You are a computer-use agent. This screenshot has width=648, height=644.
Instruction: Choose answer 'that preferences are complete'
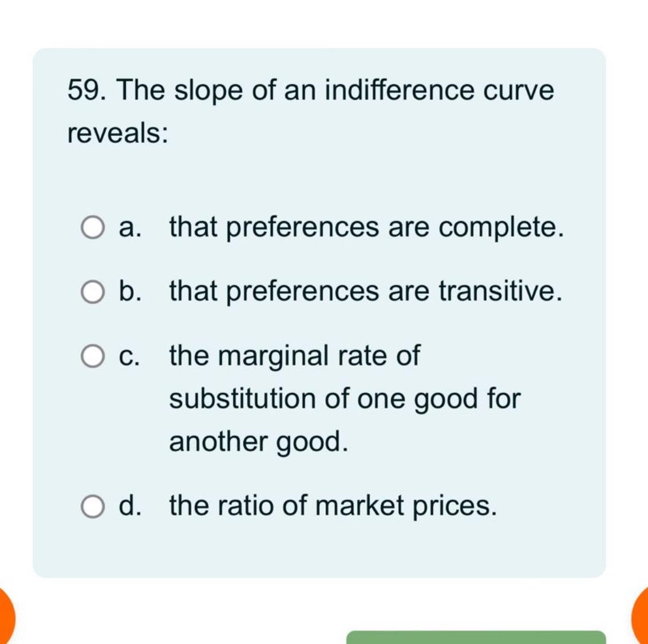pyautogui.click(x=366, y=227)
